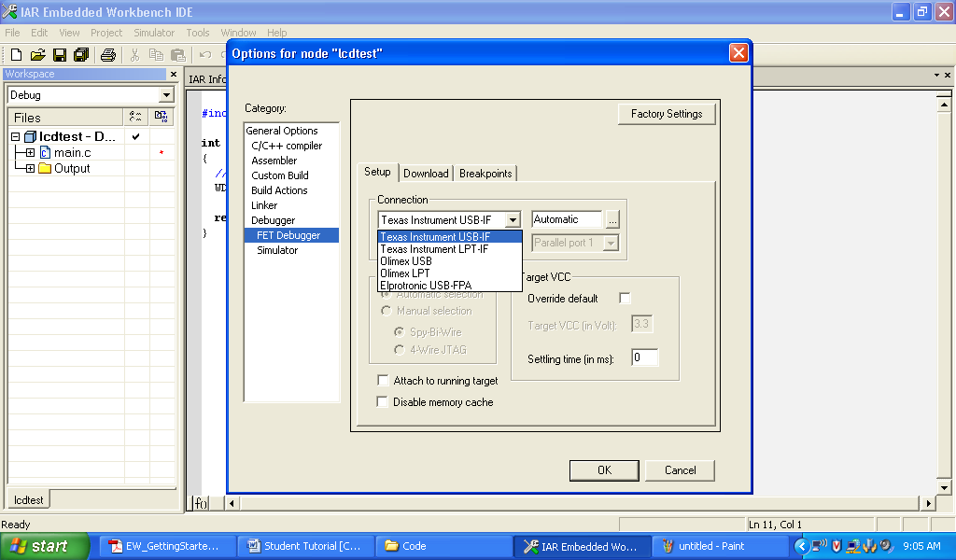This screenshot has width=956, height=560.
Task: Tick the Disable memory cache checkbox
Action: click(382, 401)
